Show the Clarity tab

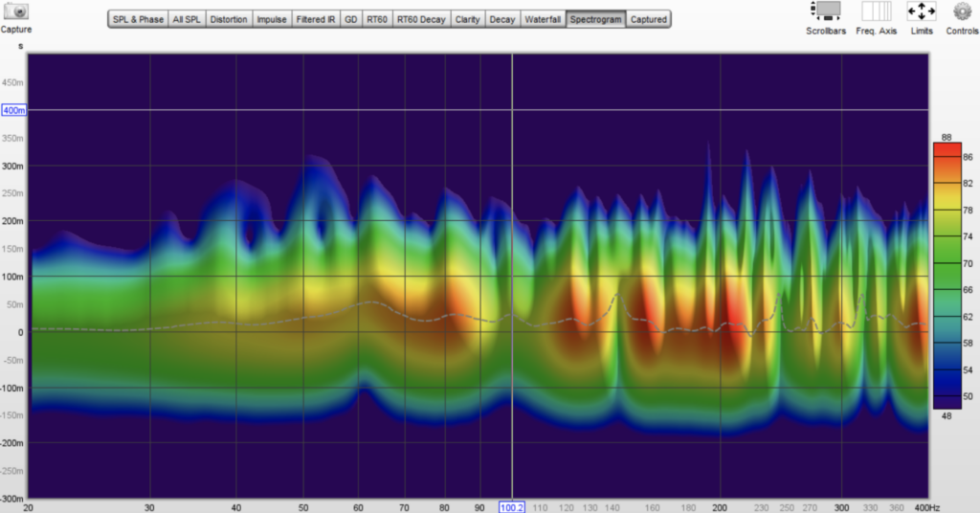click(x=467, y=19)
